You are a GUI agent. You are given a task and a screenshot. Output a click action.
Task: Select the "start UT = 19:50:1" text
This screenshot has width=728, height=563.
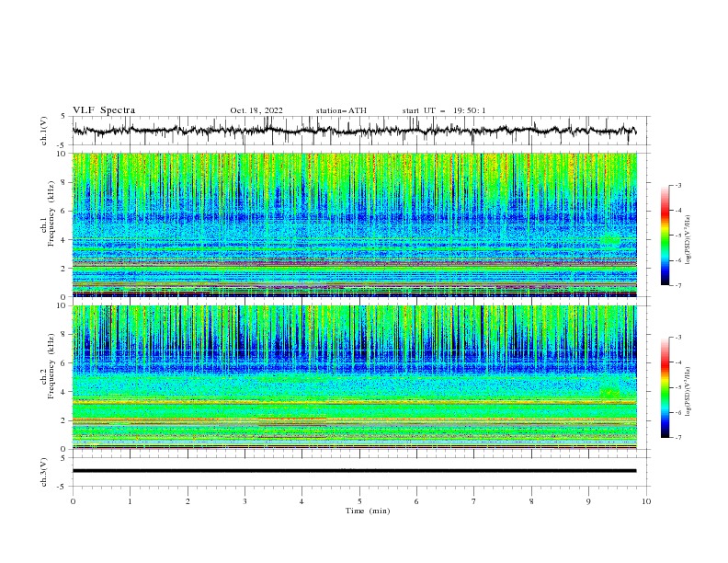(x=444, y=110)
